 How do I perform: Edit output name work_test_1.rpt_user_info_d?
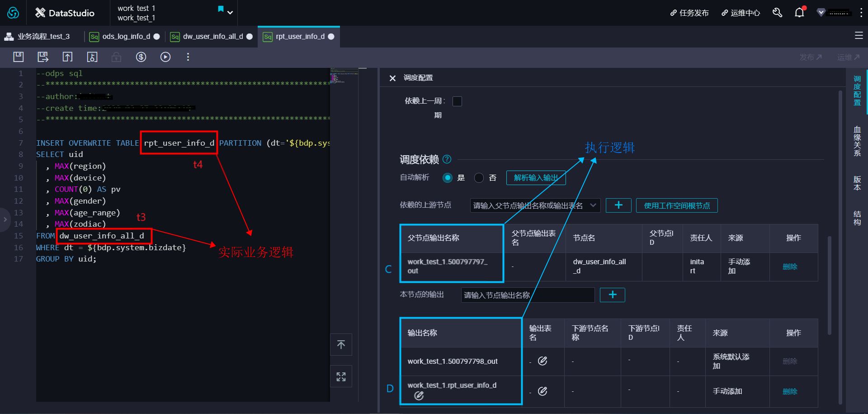pyautogui.click(x=419, y=396)
